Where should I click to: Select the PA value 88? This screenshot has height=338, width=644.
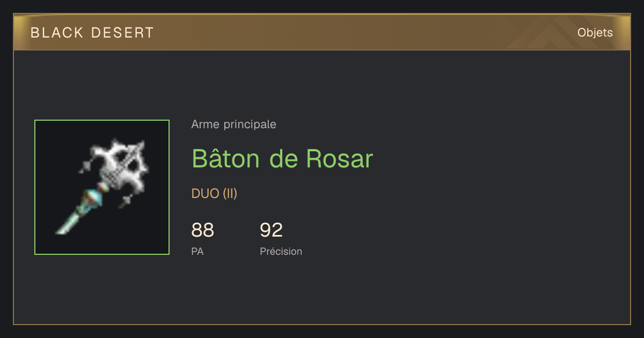pos(202,230)
